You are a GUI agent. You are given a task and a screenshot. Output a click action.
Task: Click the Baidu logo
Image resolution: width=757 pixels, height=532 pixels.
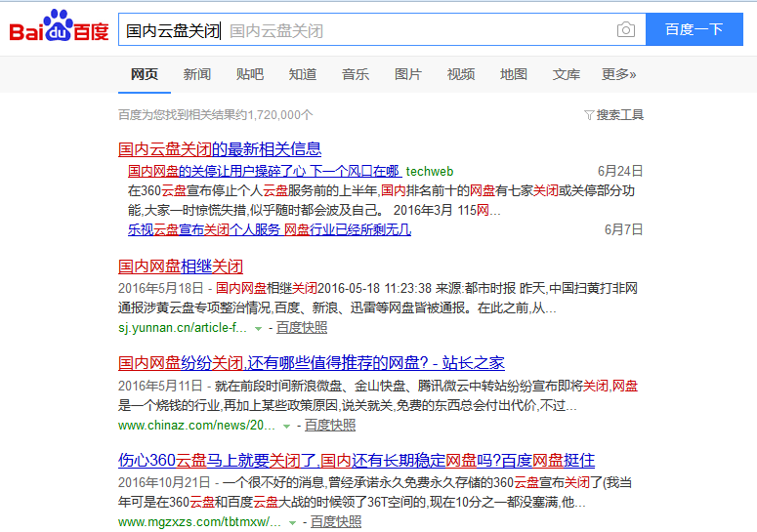click(x=59, y=28)
